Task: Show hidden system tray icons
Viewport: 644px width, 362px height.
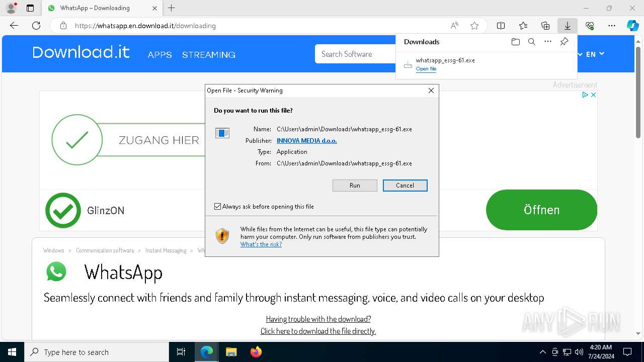Action: tap(542, 352)
